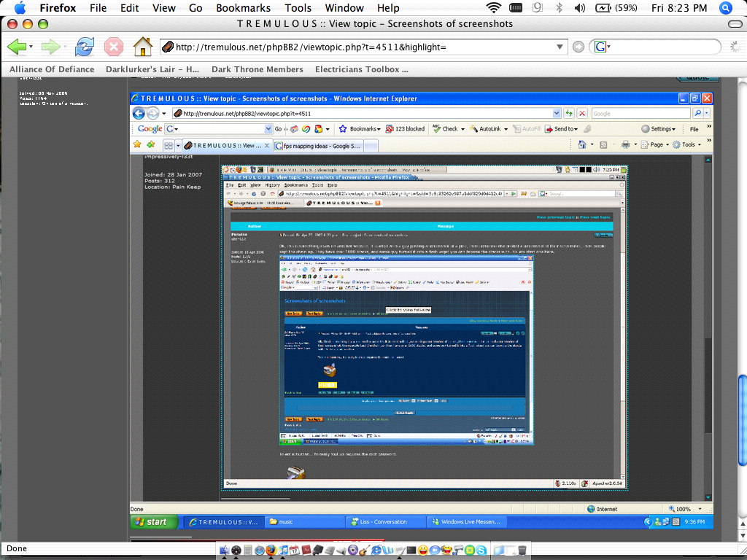
Task: Open the search engine dropdown in Firefox's search box
Action: pyautogui.click(x=609, y=47)
